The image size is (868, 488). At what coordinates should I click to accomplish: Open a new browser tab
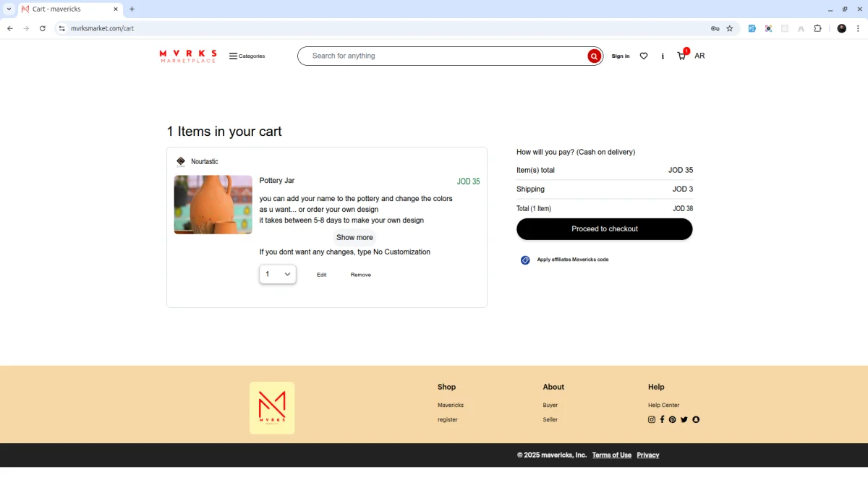click(132, 9)
